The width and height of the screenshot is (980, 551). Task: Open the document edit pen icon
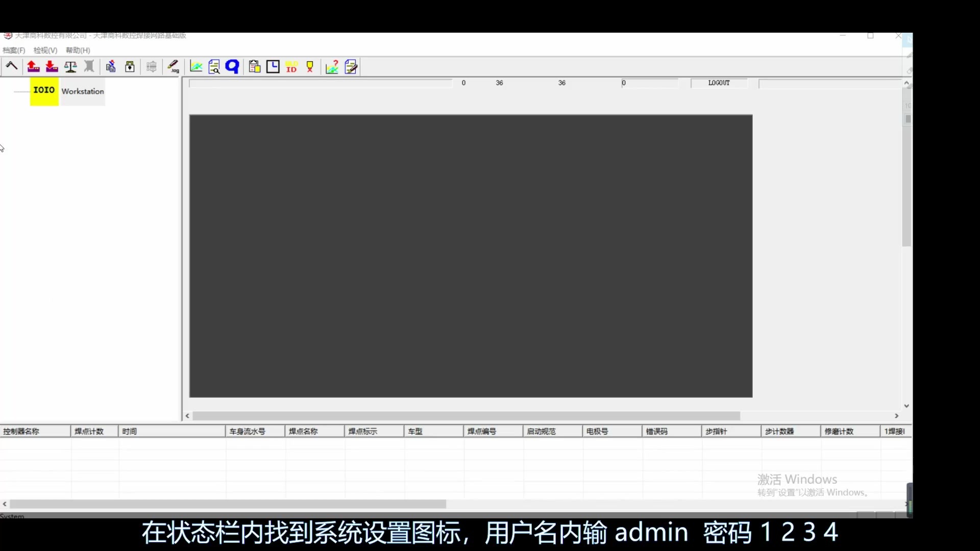point(351,66)
